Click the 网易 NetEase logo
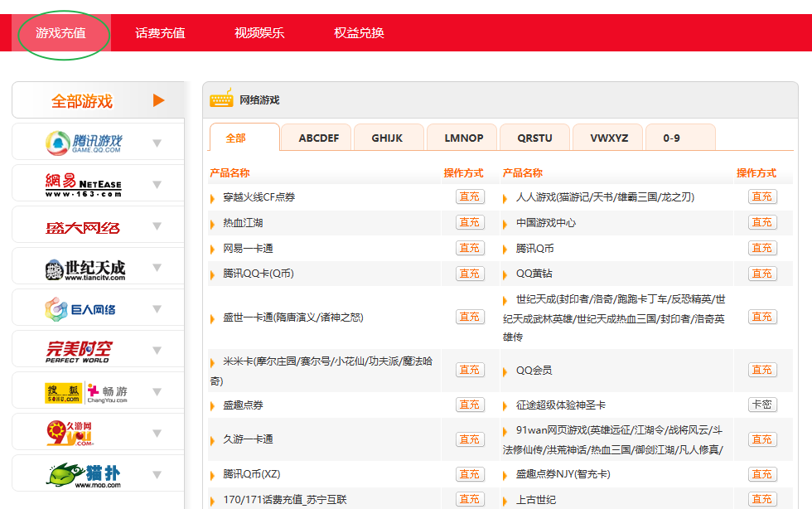Viewport: 812px width, 509px height. 84,185
